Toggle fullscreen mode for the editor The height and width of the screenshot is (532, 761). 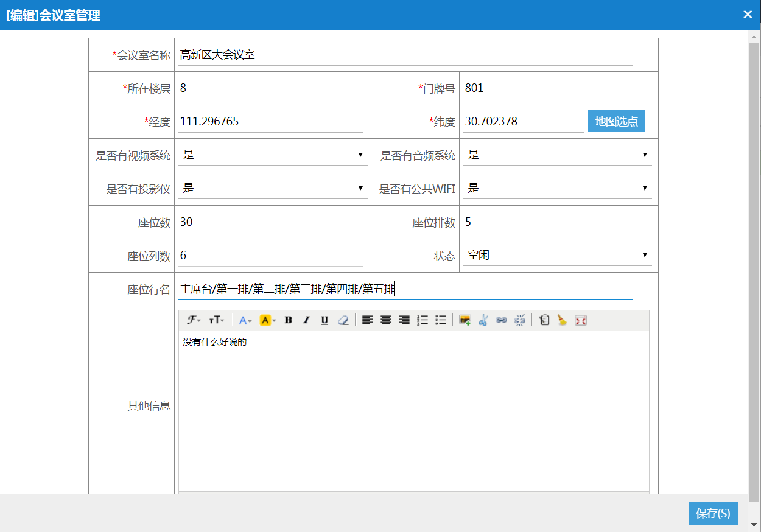(581, 320)
